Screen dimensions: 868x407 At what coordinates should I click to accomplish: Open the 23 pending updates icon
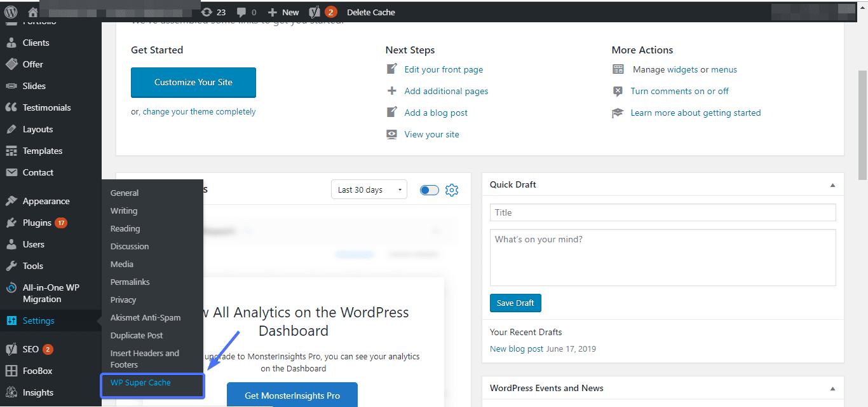[214, 12]
